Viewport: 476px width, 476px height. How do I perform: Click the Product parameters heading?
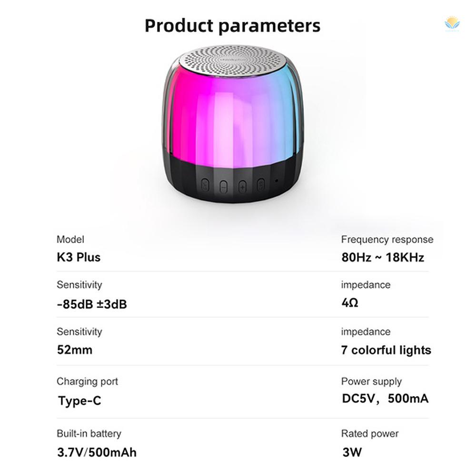coord(232,26)
